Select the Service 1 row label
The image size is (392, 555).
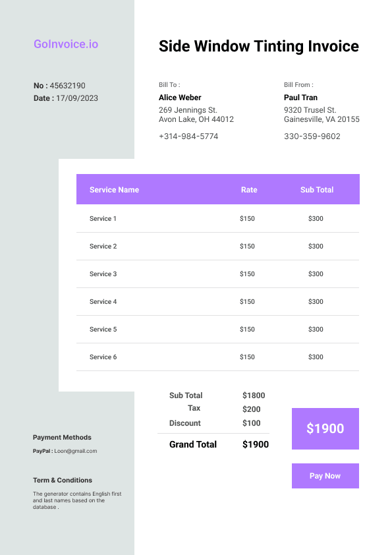click(103, 218)
